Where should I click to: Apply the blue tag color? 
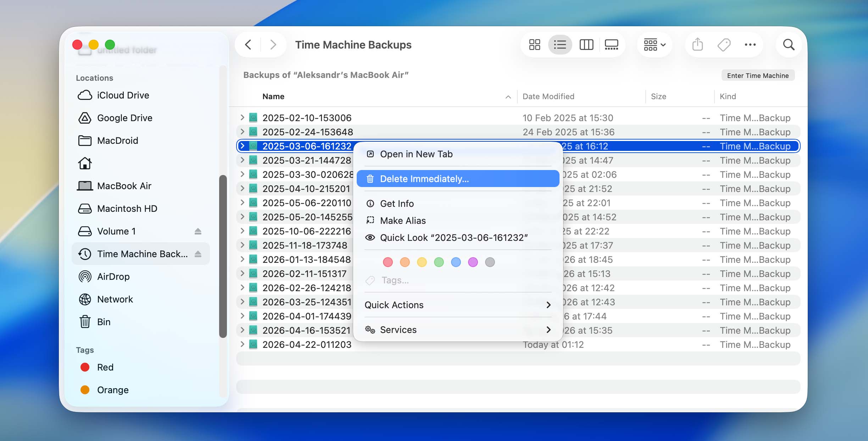[456, 262]
